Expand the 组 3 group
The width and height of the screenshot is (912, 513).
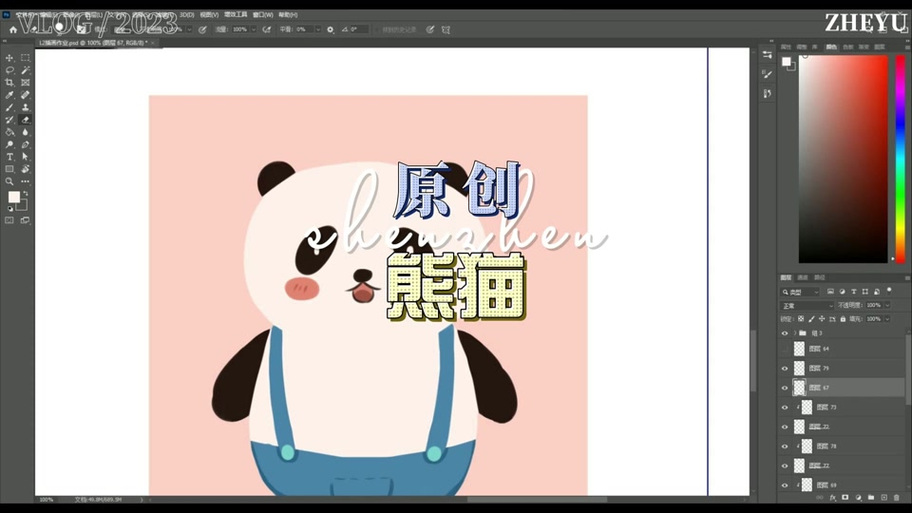click(795, 333)
